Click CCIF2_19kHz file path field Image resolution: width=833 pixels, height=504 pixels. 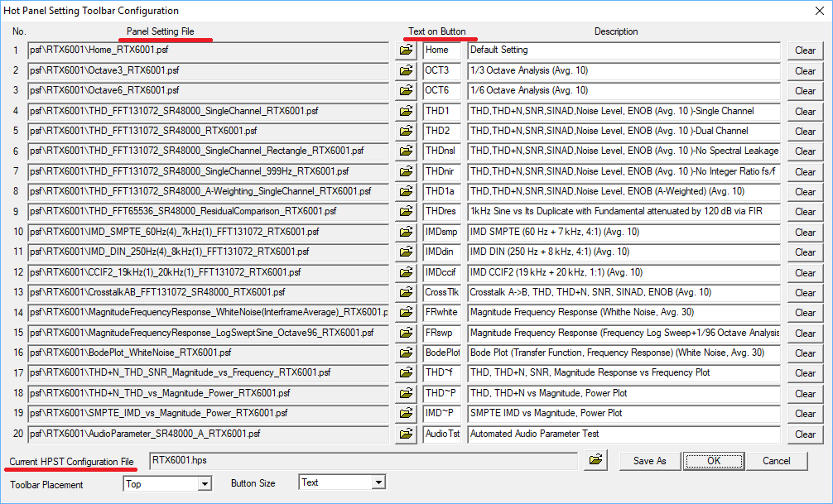tap(209, 272)
